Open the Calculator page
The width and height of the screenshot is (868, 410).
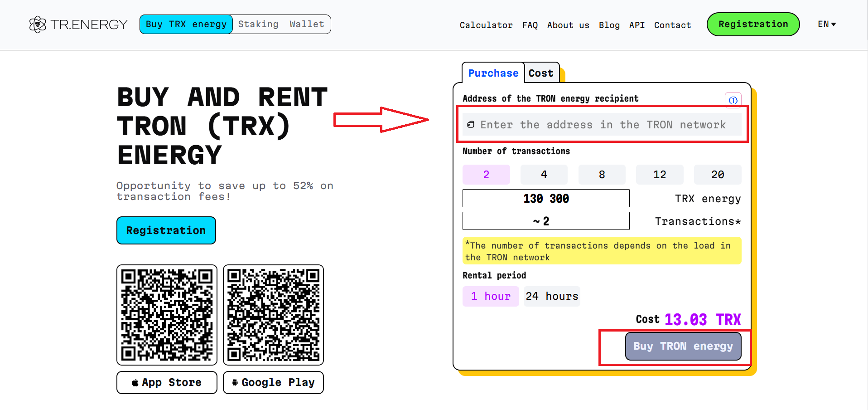click(486, 25)
